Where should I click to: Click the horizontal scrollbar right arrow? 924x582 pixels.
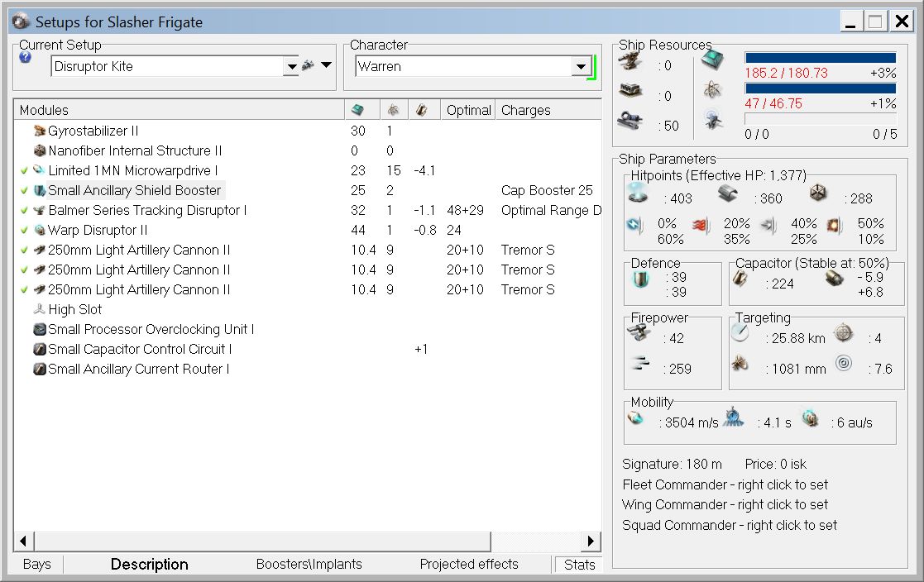click(x=591, y=541)
